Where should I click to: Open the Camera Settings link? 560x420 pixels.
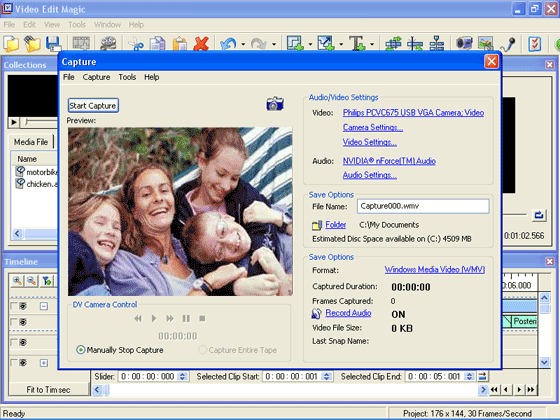(x=373, y=128)
